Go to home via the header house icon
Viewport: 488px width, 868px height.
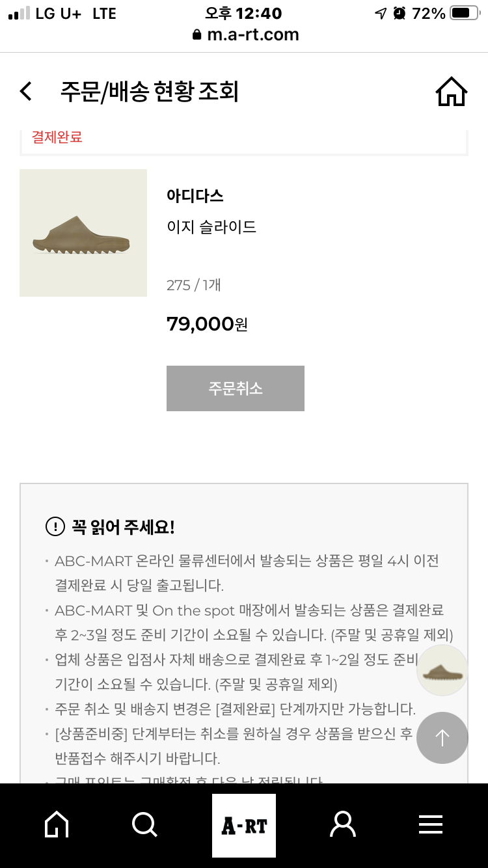[451, 91]
